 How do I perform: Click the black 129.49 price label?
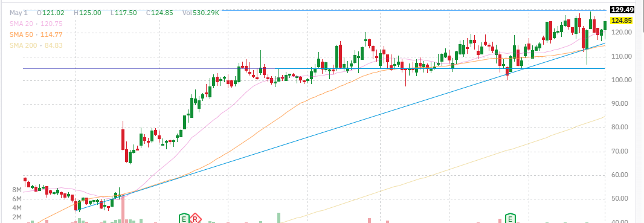point(622,10)
